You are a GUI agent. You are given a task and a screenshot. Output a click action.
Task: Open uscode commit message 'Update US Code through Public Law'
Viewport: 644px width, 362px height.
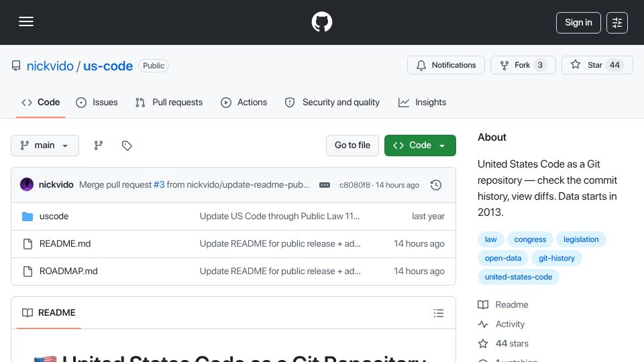coord(279,217)
